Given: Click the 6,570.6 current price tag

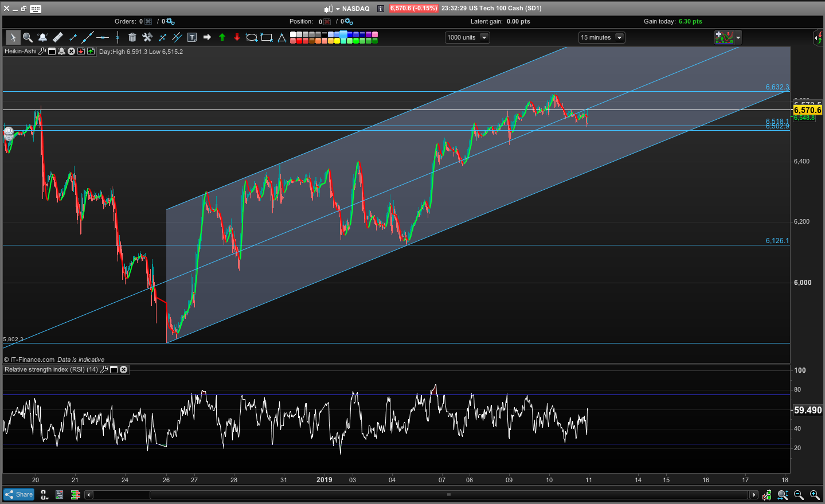Looking at the screenshot, I should pos(807,110).
